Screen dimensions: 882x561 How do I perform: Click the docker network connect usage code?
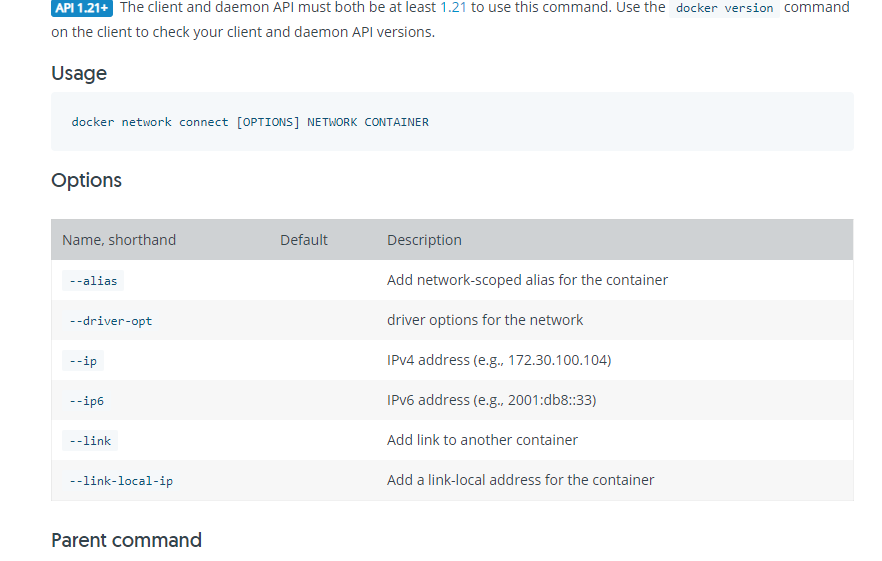tap(250, 122)
